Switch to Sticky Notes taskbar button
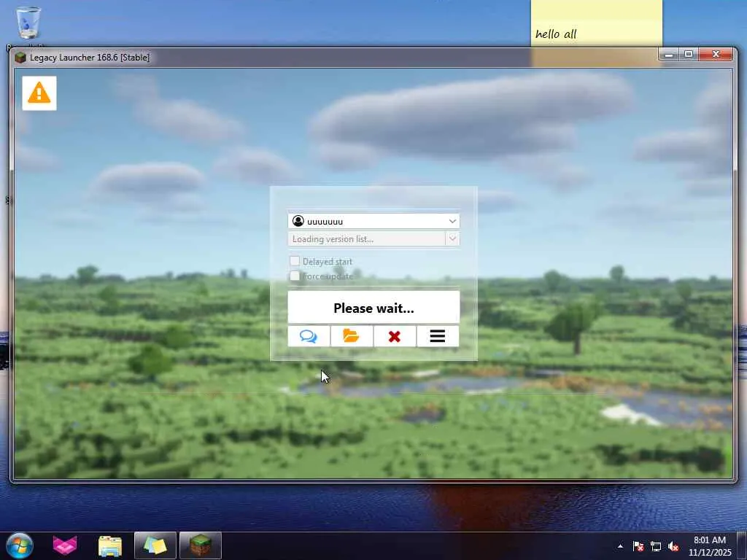The width and height of the screenshot is (747, 560). coord(155,545)
